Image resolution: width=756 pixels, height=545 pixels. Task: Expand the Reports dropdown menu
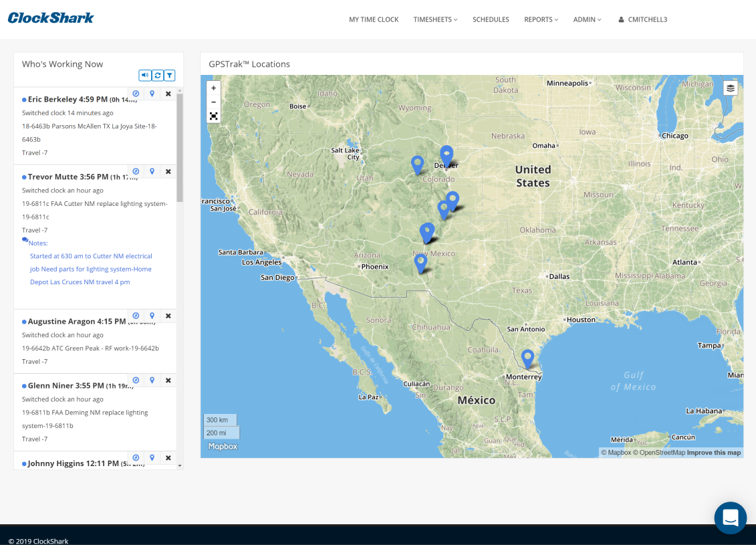coord(541,19)
